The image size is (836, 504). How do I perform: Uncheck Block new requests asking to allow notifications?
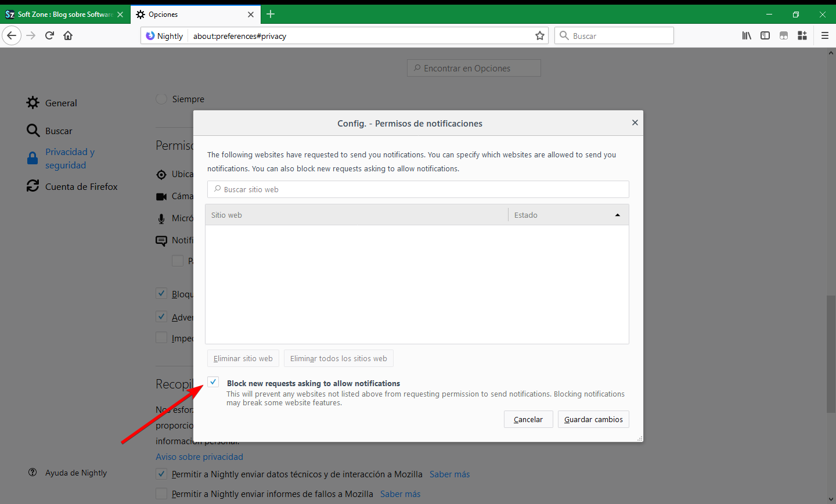213,382
